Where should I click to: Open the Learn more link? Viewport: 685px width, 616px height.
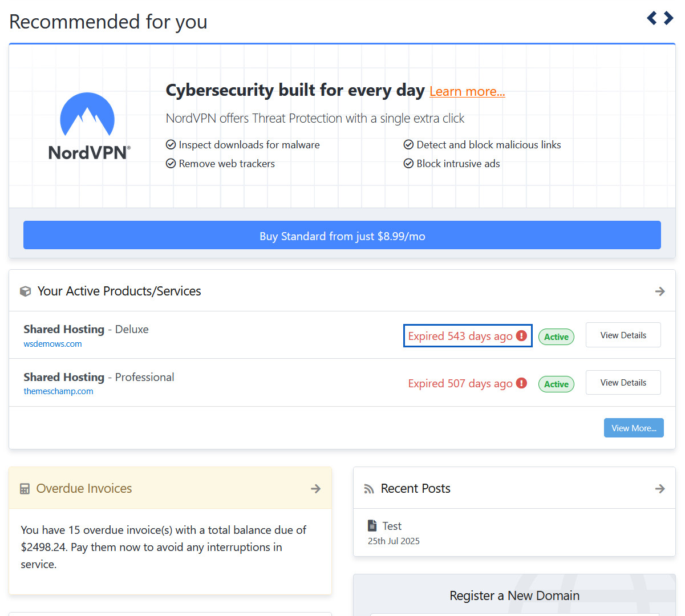(467, 91)
